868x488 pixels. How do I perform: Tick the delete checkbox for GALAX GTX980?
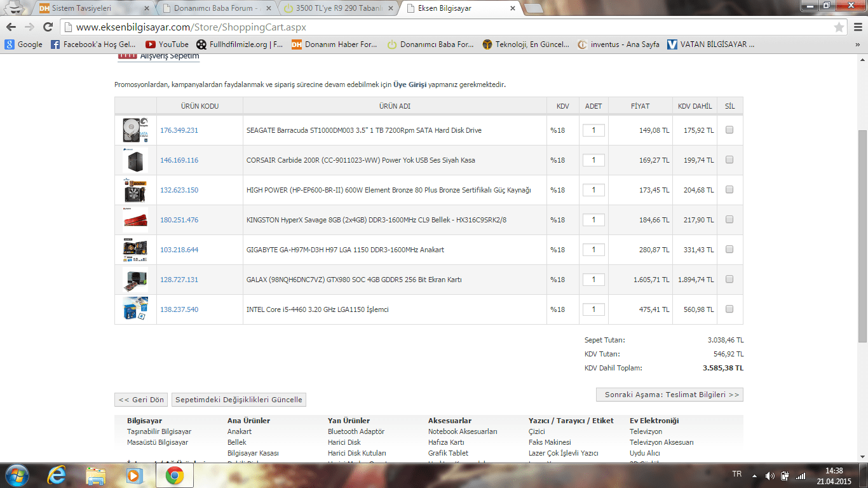coord(729,279)
